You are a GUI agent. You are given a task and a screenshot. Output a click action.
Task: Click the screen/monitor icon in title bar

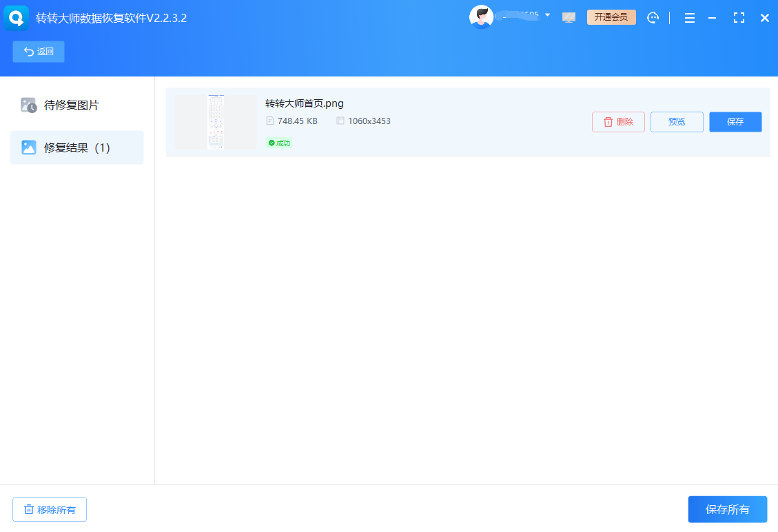click(x=569, y=17)
